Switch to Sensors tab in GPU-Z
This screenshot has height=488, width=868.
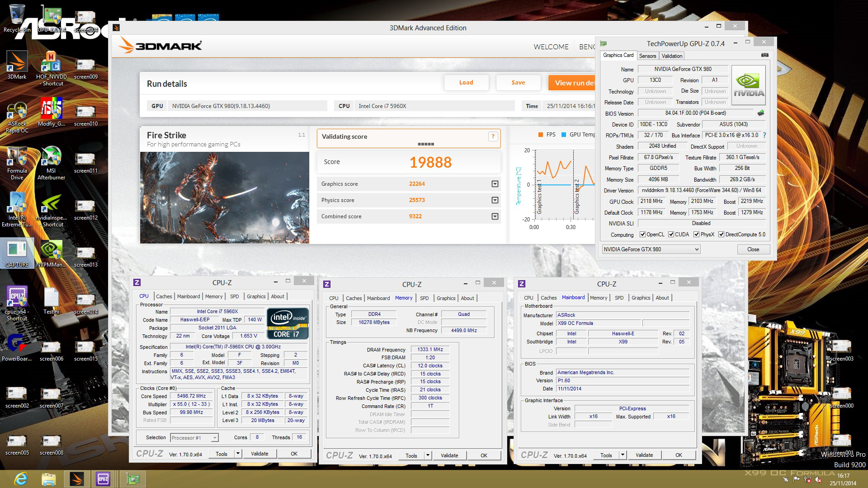[647, 56]
